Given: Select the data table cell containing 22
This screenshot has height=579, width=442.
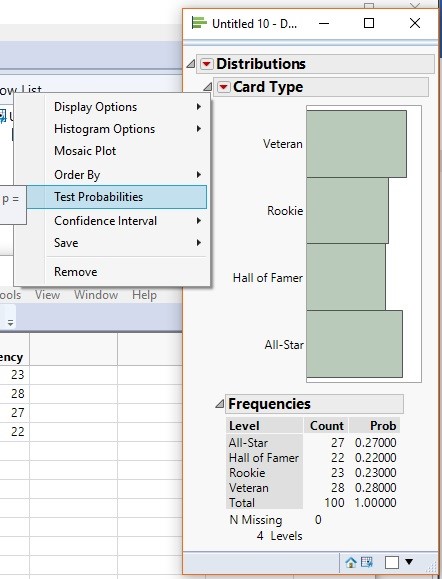Looking at the screenshot, I should 14,432.
